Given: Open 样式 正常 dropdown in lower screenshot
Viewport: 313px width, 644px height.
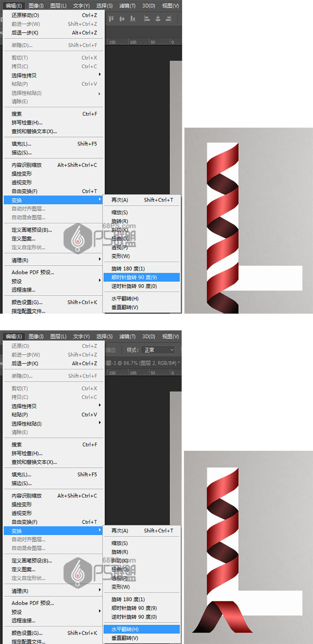Looking at the screenshot, I should 158,350.
